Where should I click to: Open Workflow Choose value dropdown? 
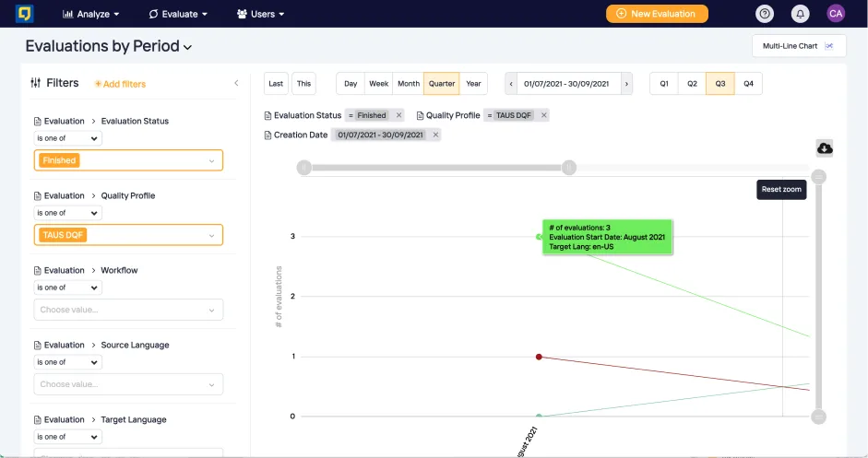(x=128, y=310)
